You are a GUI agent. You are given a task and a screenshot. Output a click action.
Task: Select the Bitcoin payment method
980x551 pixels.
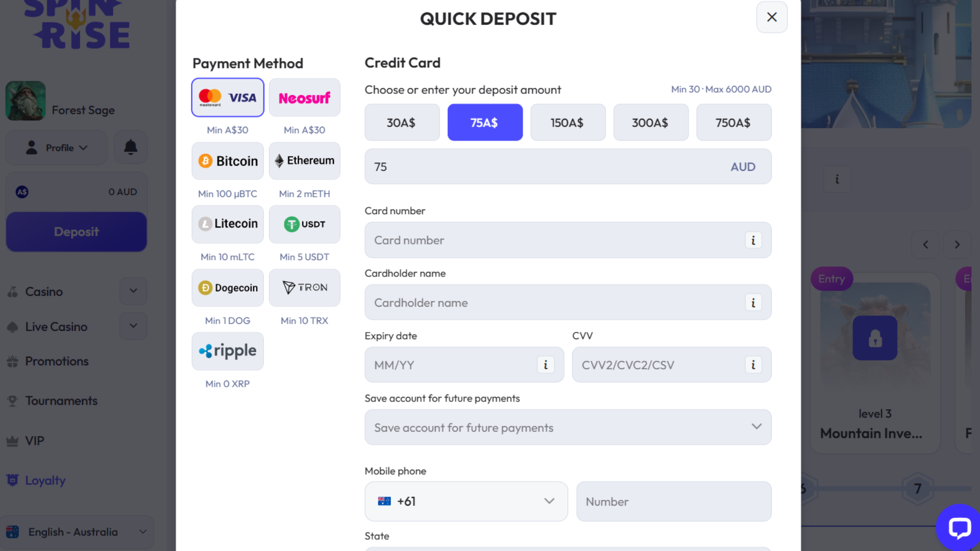[x=228, y=161]
